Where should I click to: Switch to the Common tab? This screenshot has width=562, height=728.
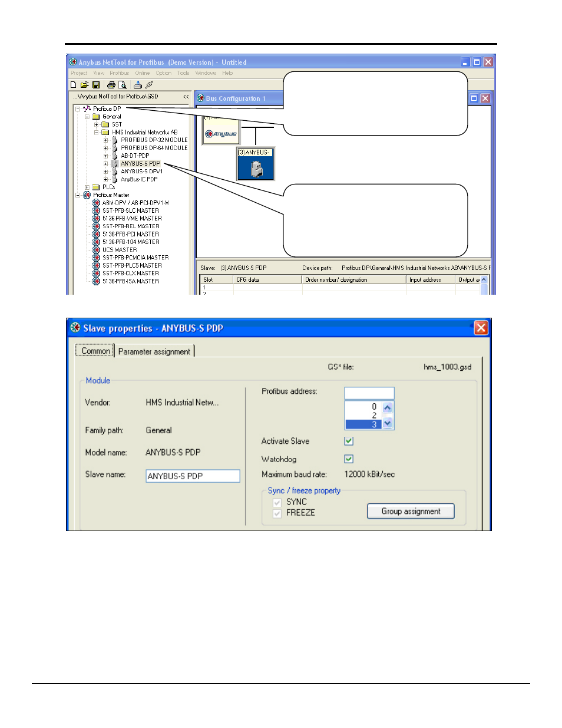point(95,351)
